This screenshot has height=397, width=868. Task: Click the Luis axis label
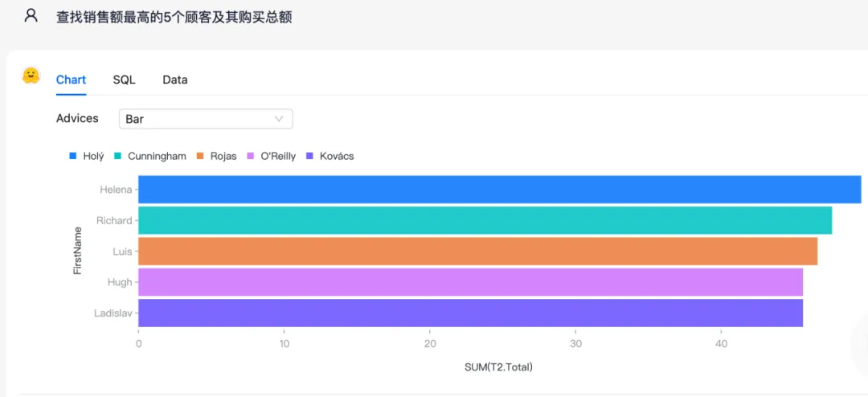tap(122, 252)
